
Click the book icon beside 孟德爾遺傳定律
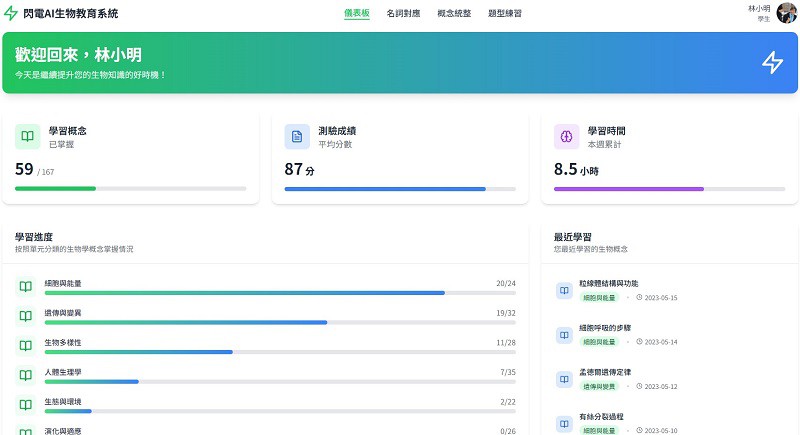(x=565, y=379)
